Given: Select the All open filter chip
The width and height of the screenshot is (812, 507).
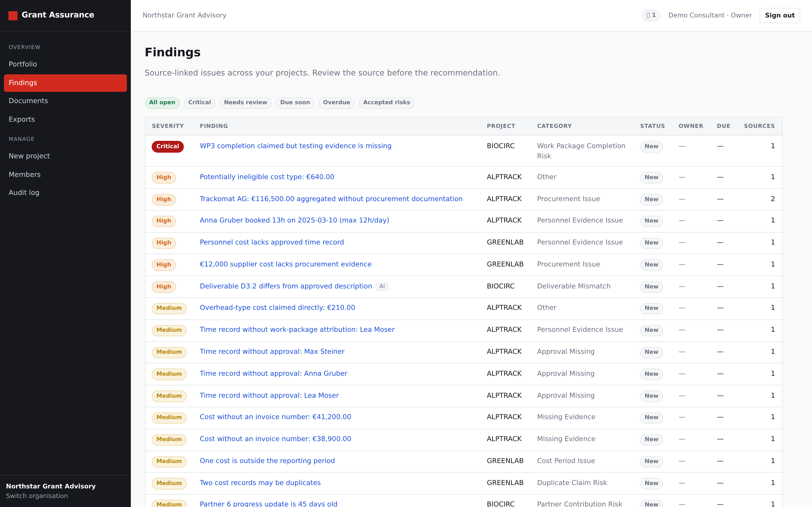Looking at the screenshot, I should point(162,103).
